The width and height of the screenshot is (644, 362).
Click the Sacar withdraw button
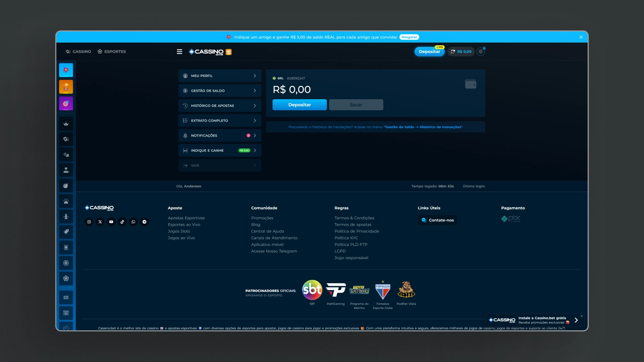356,105
